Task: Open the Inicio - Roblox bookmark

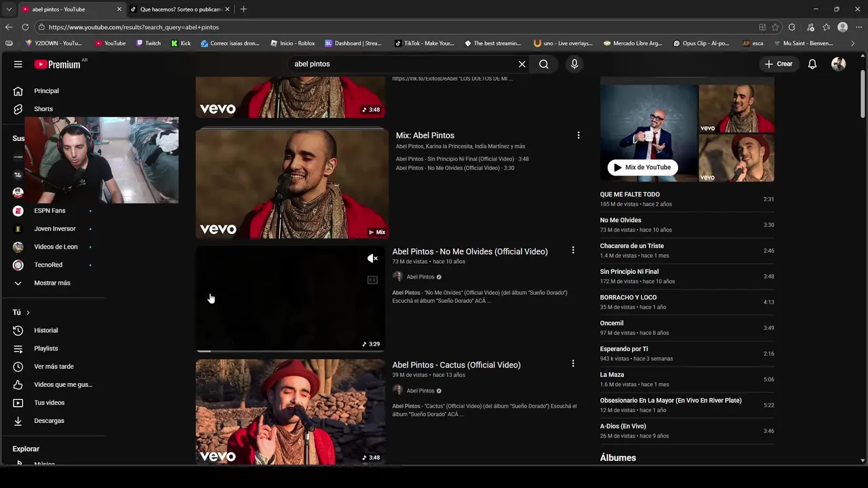Action: pos(292,43)
